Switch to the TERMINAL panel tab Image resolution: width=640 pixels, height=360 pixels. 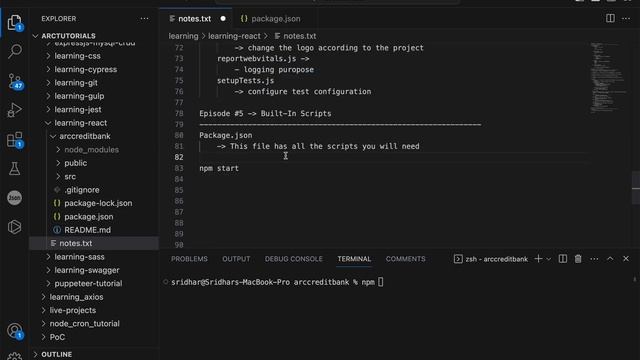click(354, 259)
